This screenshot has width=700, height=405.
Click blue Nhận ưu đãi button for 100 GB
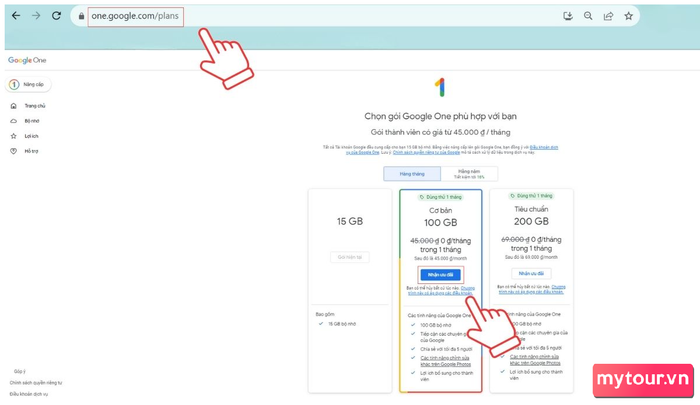tap(441, 275)
